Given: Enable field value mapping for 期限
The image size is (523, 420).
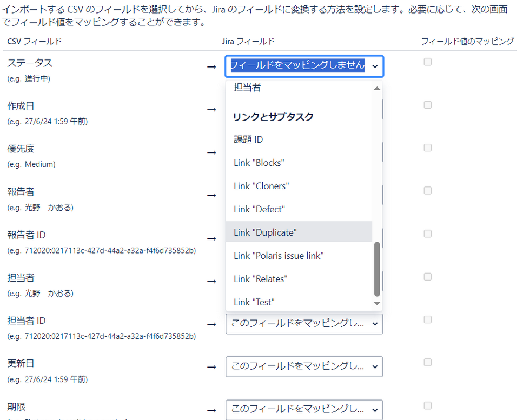Looking at the screenshot, I should click(427, 405).
